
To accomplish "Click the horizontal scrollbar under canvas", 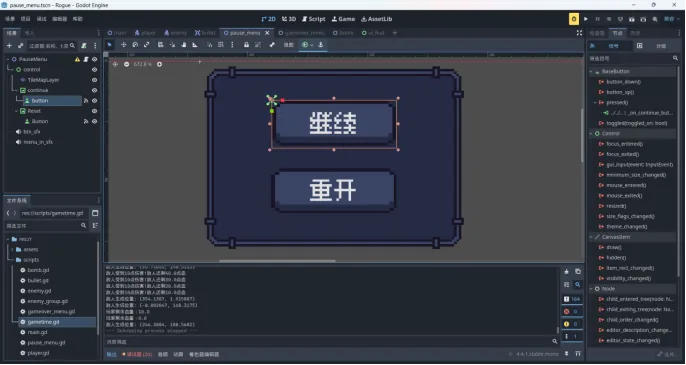I will 277,261.
